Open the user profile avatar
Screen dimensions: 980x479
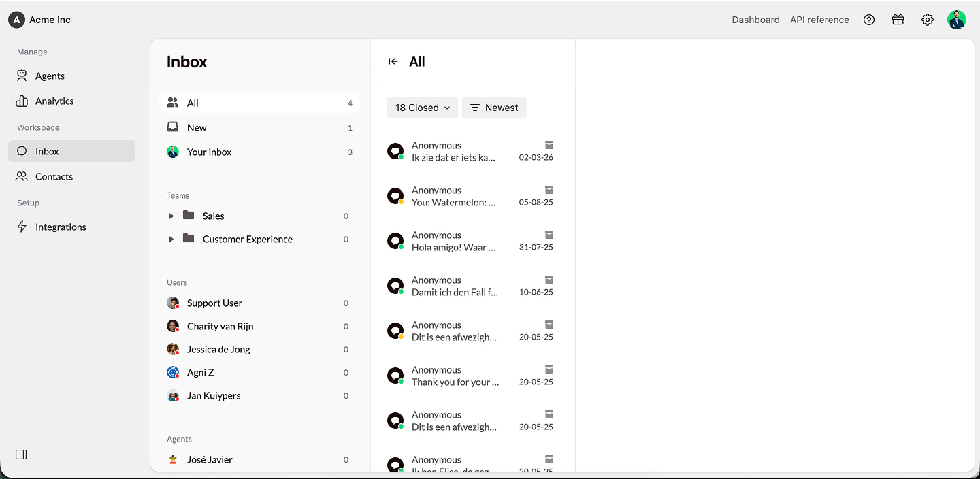957,20
